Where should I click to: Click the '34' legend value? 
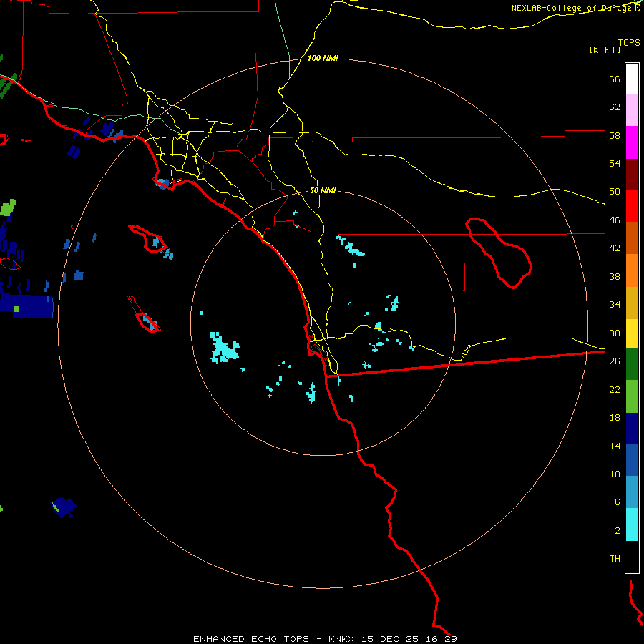click(615, 305)
